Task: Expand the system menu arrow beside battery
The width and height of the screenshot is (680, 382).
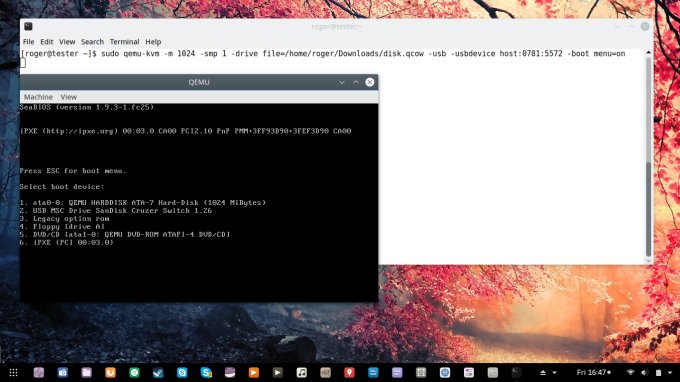Action: point(670,372)
